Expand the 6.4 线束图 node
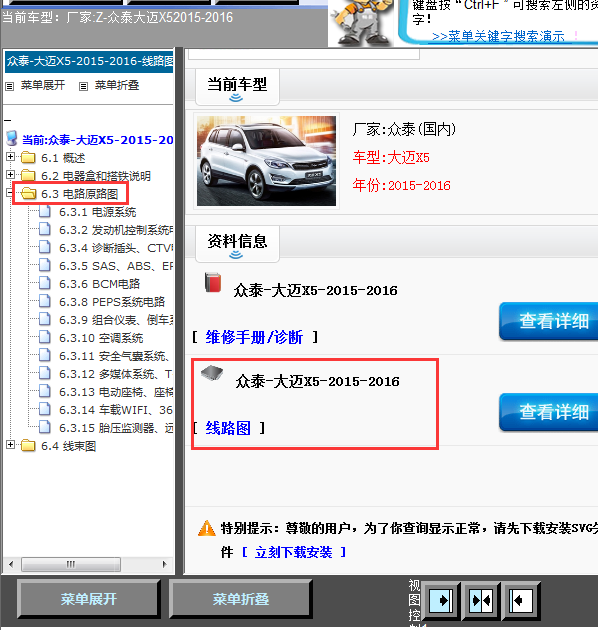The image size is (598, 630). 10,445
